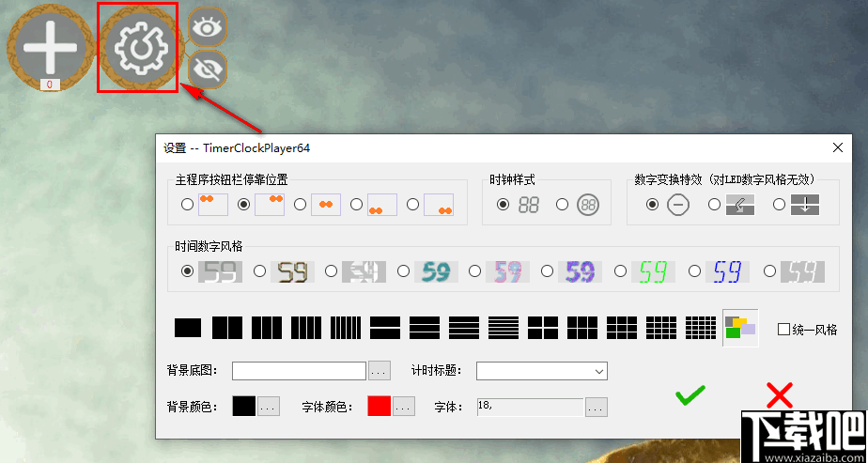The image size is (868, 463).
Task: Choose the five-column layout icon
Action: click(x=346, y=328)
